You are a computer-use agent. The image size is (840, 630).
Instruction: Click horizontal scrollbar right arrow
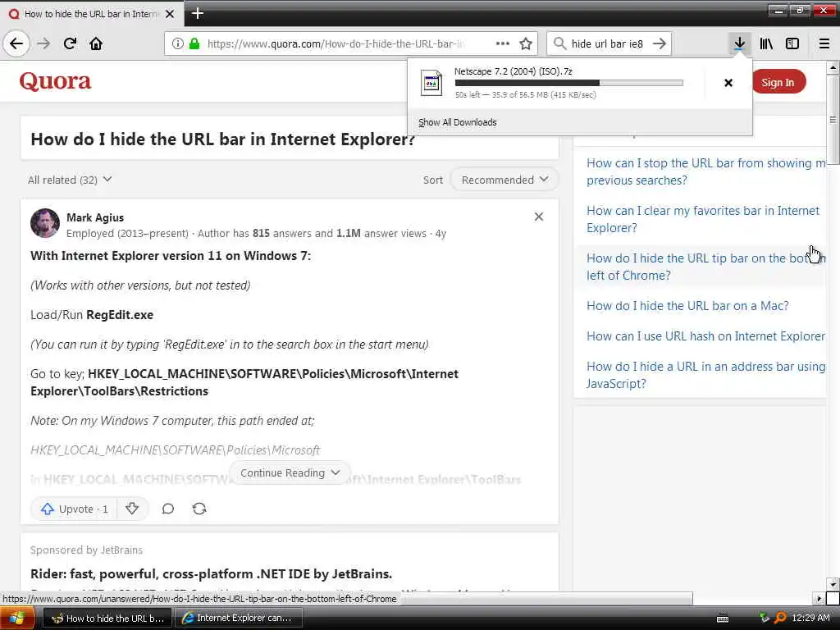click(x=819, y=598)
